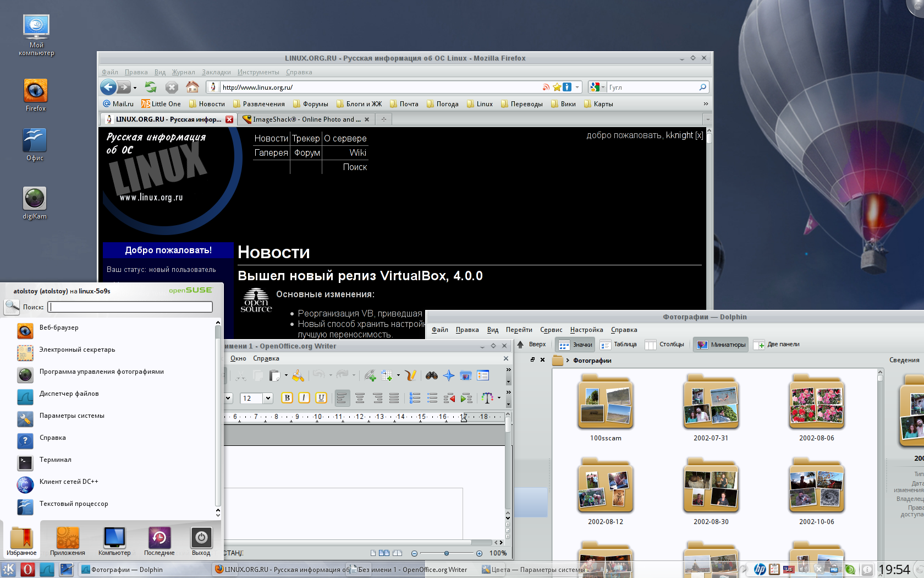This screenshot has width=924, height=578.
Task: Click the Paste icon in the Writer toolbar
Action: [x=274, y=375]
